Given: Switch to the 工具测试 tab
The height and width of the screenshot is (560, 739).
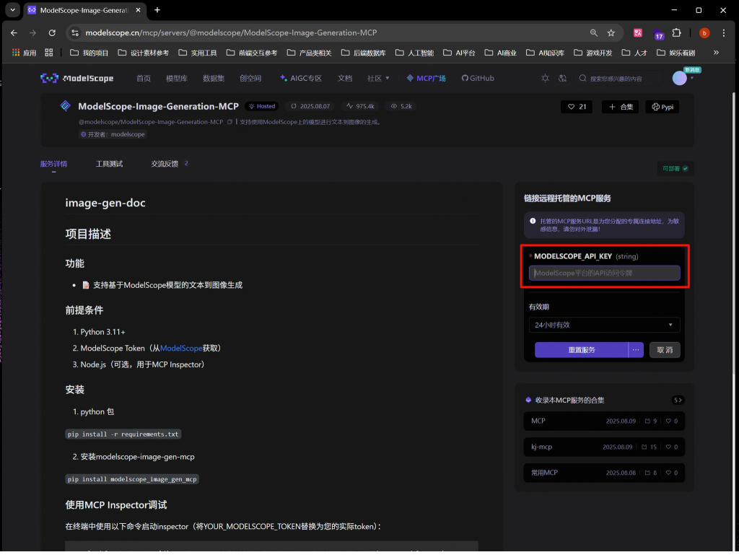Looking at the screenshot, I should [x=110, y=164].
